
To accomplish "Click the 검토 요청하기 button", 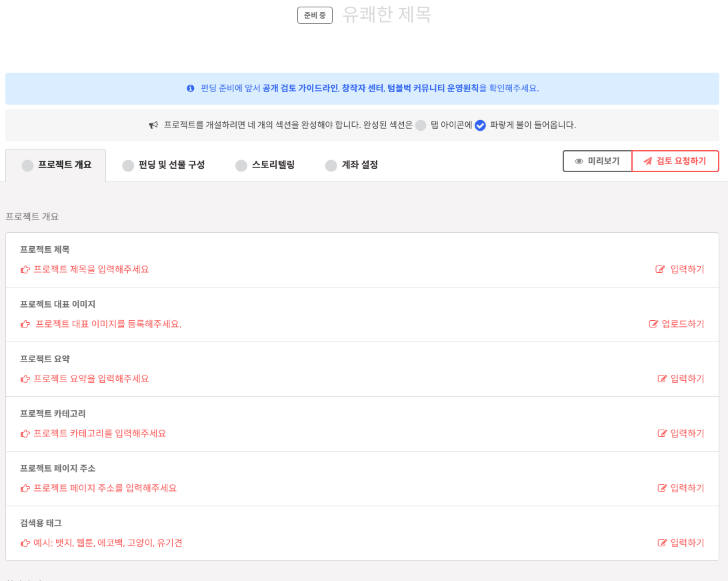I will pyautogui.click(x=675, y=161).
